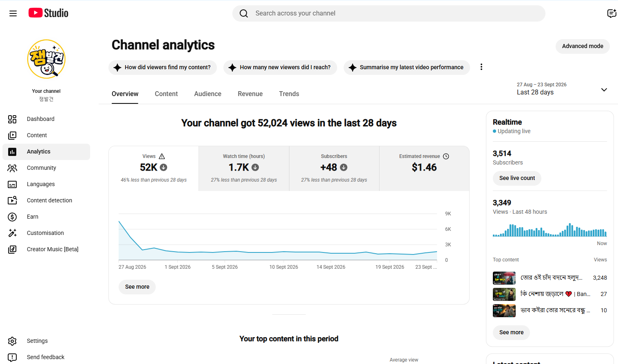618x364 pixels.
Task: Open the Community sidebar section
Action: pyautogui.click(x=46, y=168)
